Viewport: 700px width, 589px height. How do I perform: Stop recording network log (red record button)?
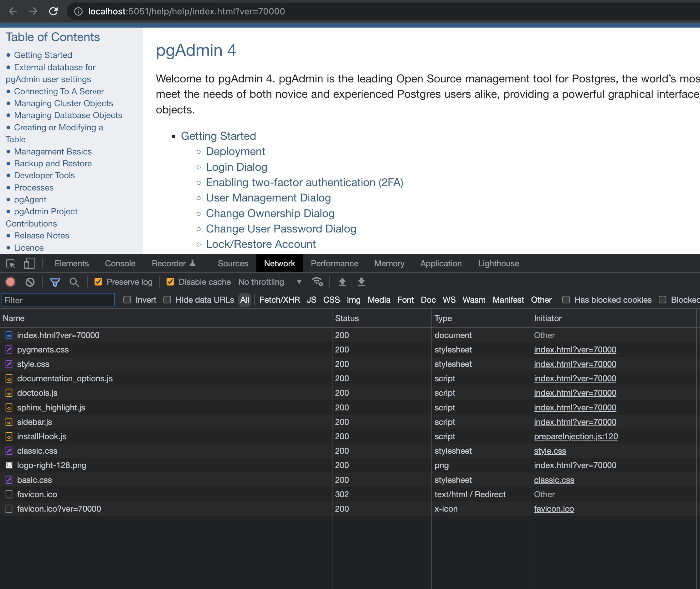point(10,282)
